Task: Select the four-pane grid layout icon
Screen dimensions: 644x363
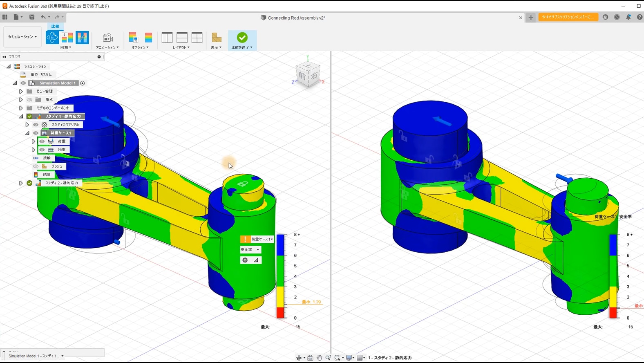Action: click(197, 38)
